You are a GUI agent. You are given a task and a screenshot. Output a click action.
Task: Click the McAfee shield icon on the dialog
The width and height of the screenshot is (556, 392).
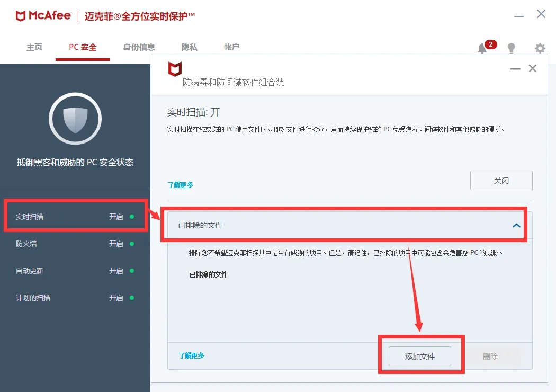point(175,69)
